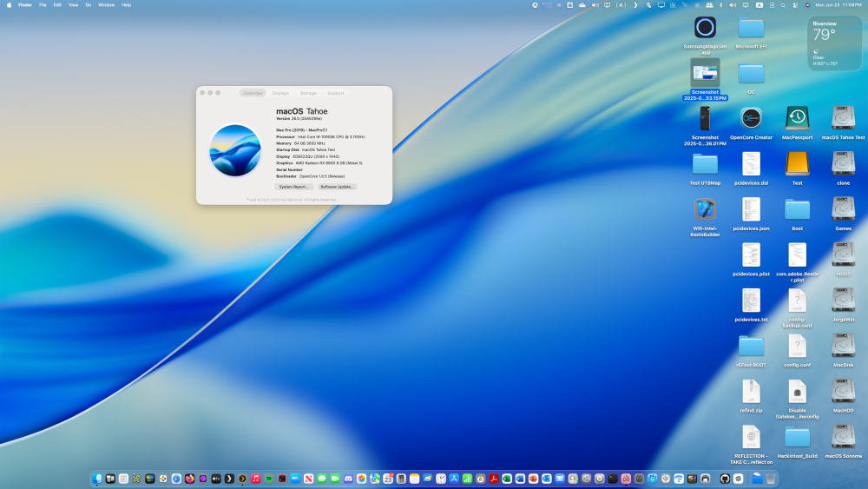Select MacPassport drive icon
The width and height of the screenshot is (868, 489).
797,118
